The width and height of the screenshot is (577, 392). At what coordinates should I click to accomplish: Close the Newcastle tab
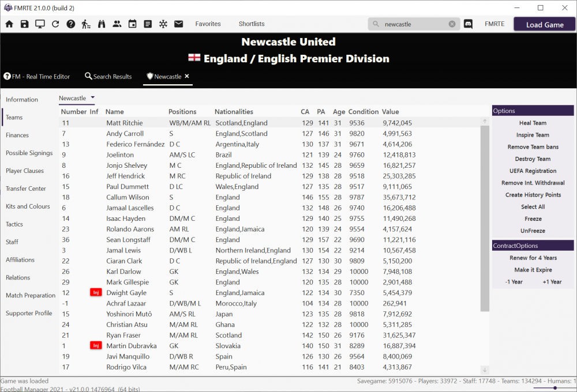(x=187, y=76)
